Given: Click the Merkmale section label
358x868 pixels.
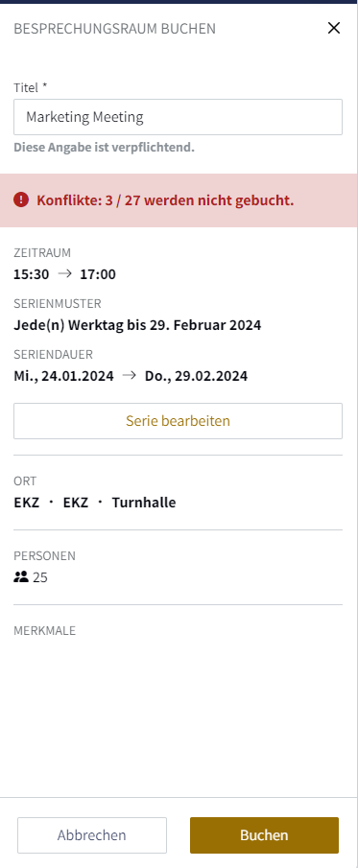Looking at the screenshot, I should (45, 630).
